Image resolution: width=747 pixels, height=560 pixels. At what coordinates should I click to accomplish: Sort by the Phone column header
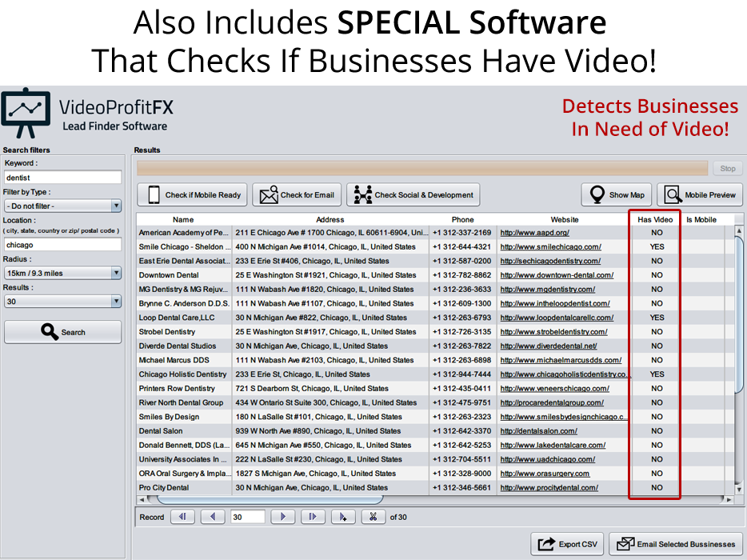point(462,219)
